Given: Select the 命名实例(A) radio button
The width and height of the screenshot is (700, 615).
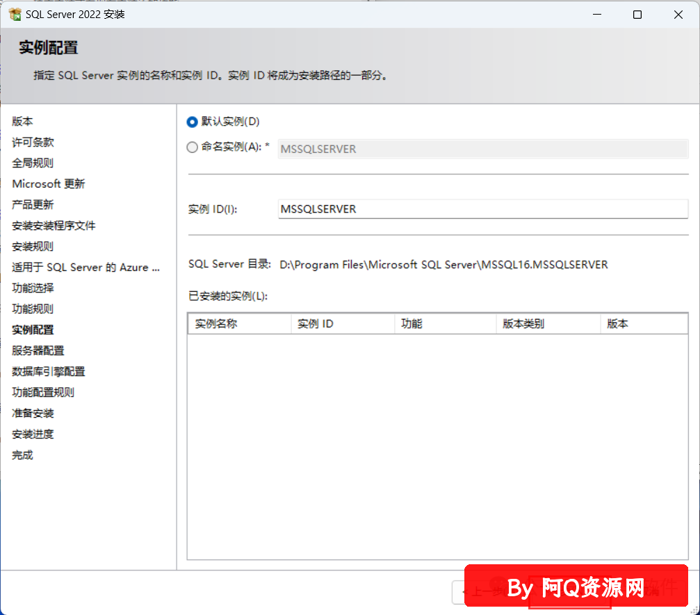Looking at the screenshot, I should [x=192, y=147].
